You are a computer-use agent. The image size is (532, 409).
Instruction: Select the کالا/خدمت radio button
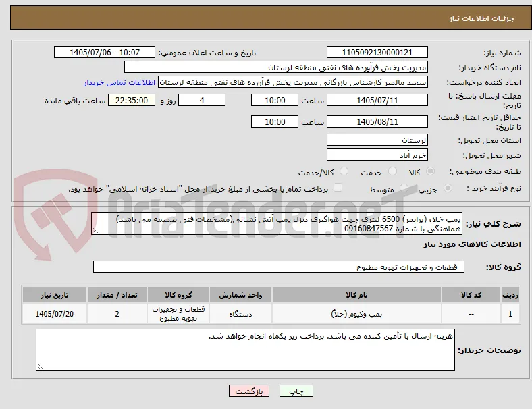(344, 171)
